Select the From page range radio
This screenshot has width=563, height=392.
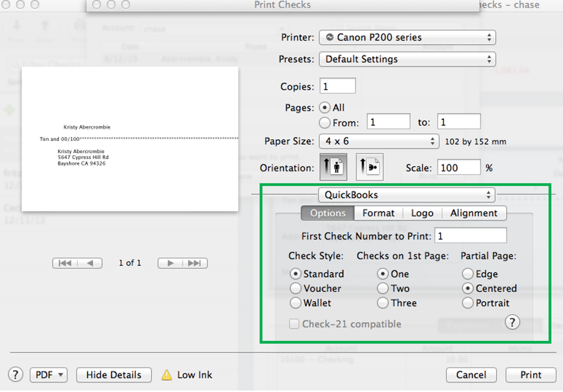click(x=325, y=123)
